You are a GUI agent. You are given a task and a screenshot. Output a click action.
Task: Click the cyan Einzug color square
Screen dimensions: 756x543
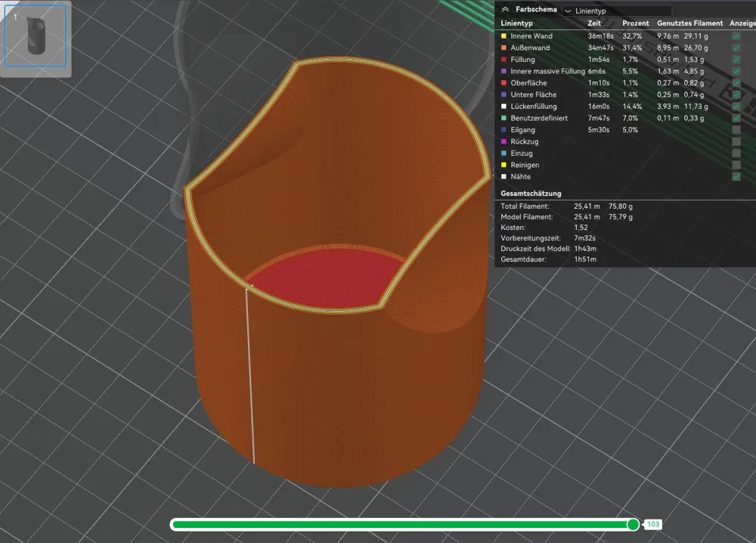504,154
